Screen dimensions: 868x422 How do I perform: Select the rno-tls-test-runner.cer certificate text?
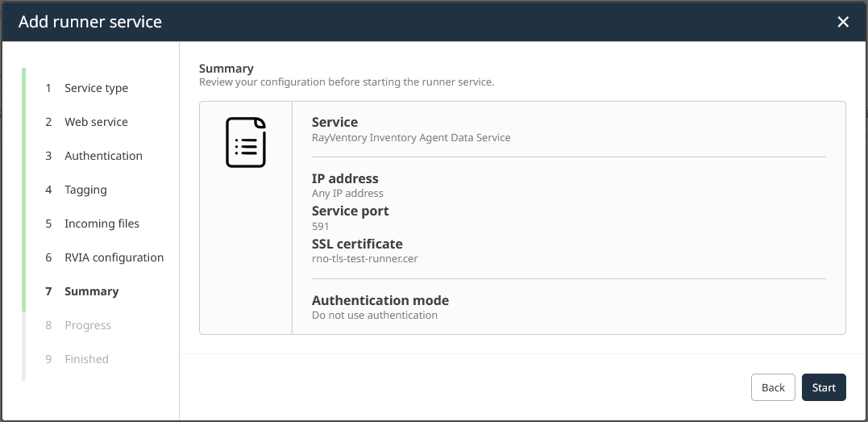(x=364, y=259)
